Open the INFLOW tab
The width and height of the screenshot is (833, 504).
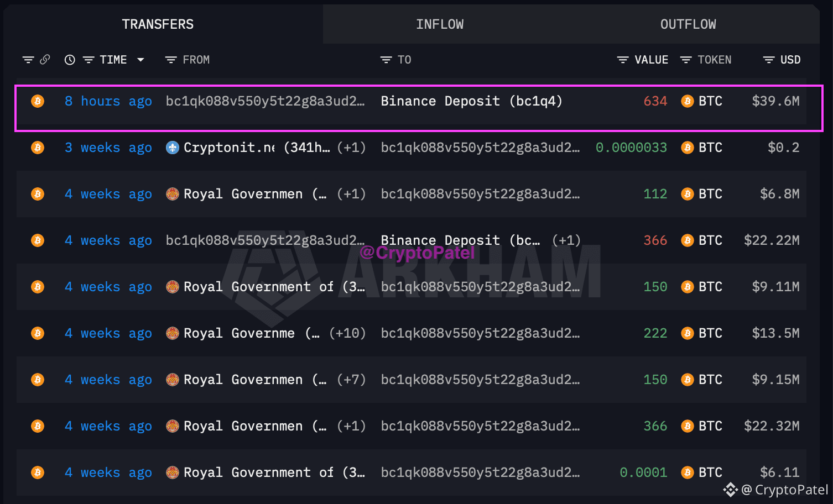(440, 24)
